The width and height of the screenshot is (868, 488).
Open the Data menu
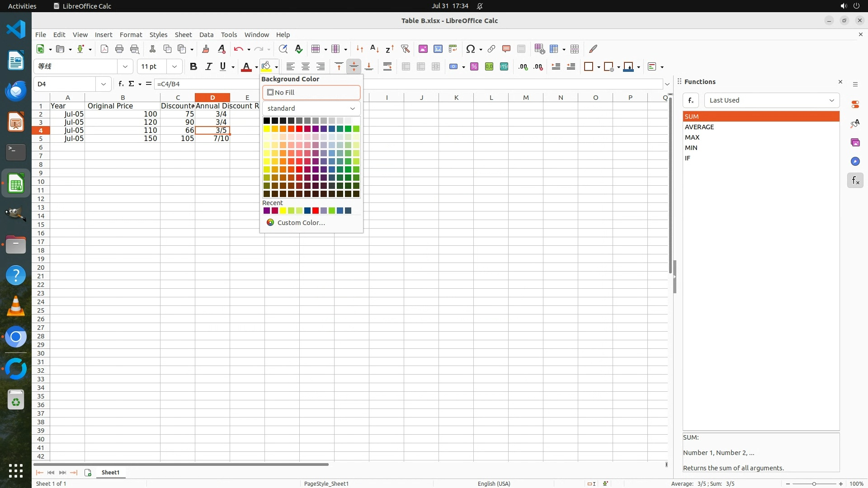tap(206, 35)
